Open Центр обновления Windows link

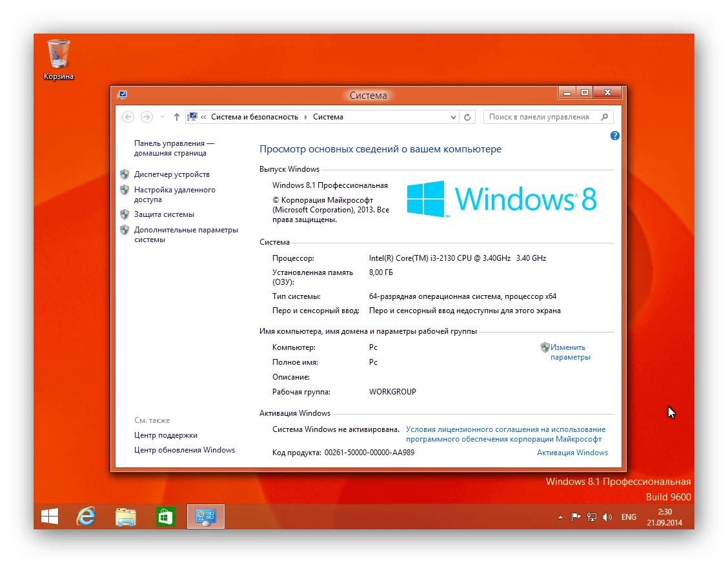coord(185,450)
